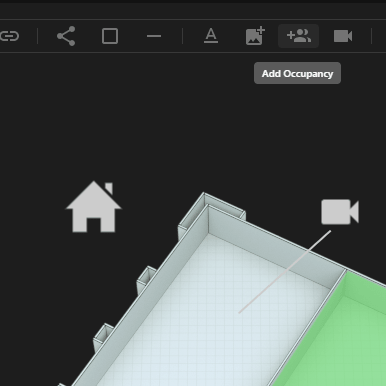Activate the Add Occupancy tool

[299, 36]
